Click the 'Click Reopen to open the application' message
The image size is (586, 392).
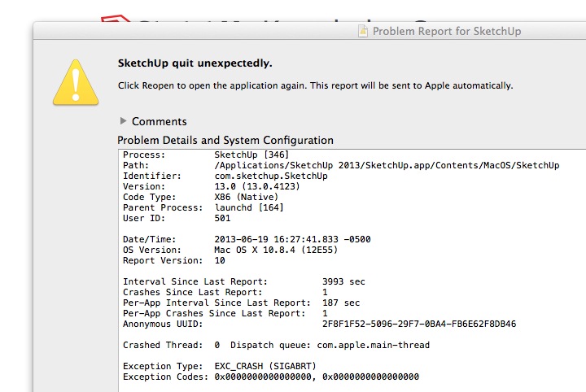[315, 85]
